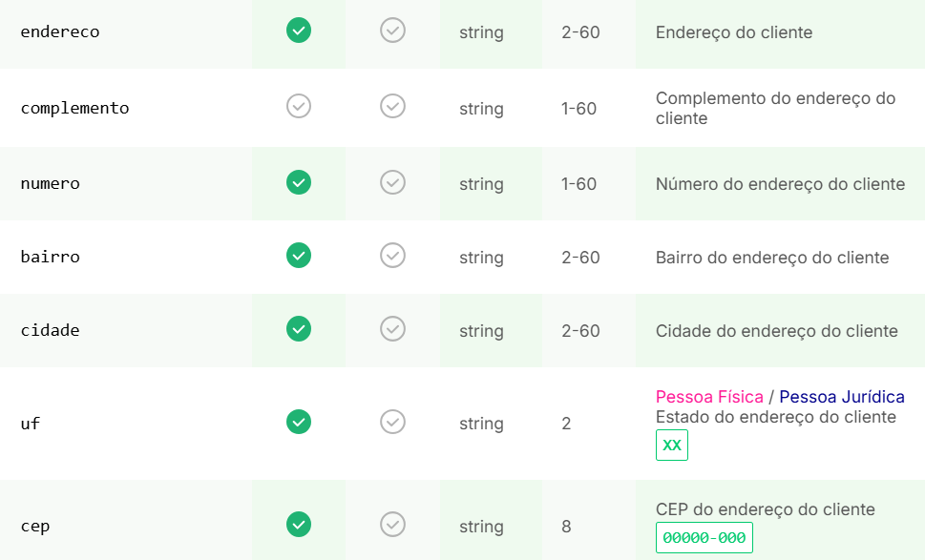Click the XX format badge

[672, 446]
